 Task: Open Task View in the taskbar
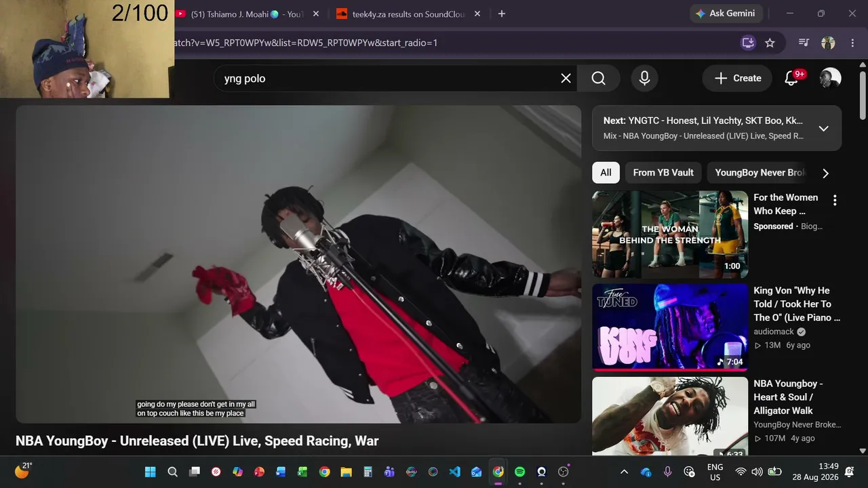pos(195,472)
